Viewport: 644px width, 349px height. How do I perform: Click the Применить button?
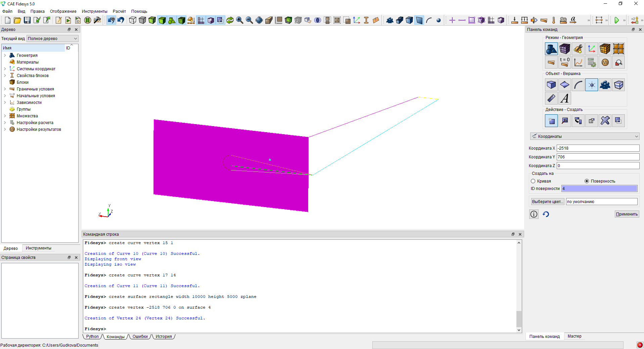coord(627,214)
